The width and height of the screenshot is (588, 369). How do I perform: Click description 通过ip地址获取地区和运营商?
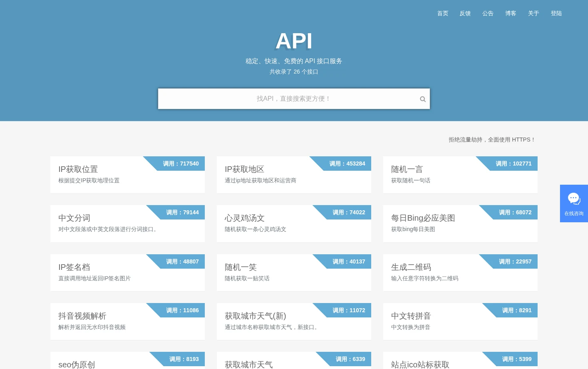[x=260, y=180]
